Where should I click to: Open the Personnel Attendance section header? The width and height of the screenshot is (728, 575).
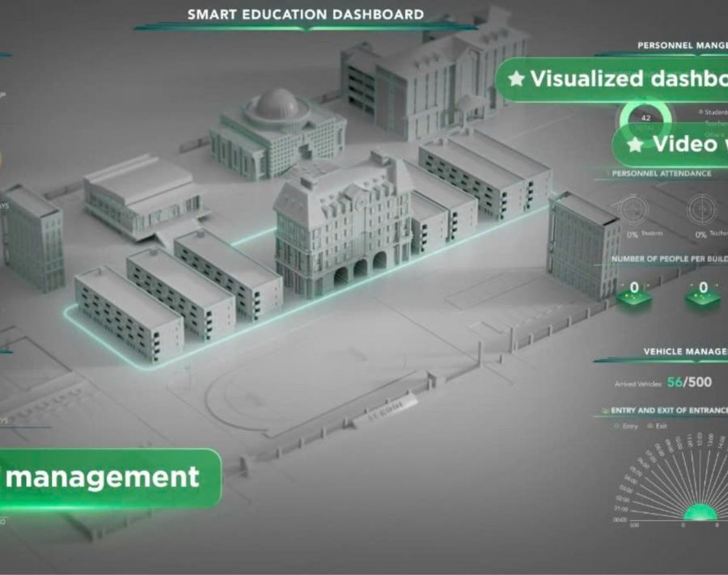tap(662, 173)
